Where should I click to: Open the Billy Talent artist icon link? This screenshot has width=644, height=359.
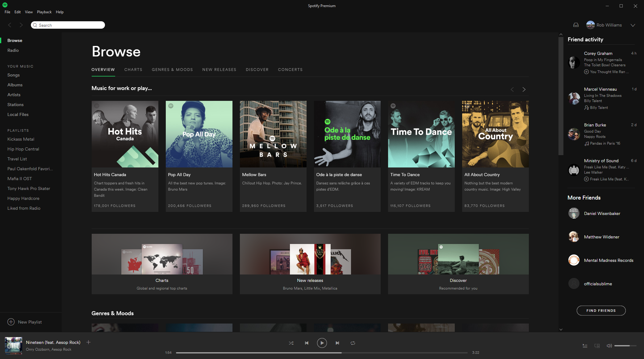click(x=586, y=108)
